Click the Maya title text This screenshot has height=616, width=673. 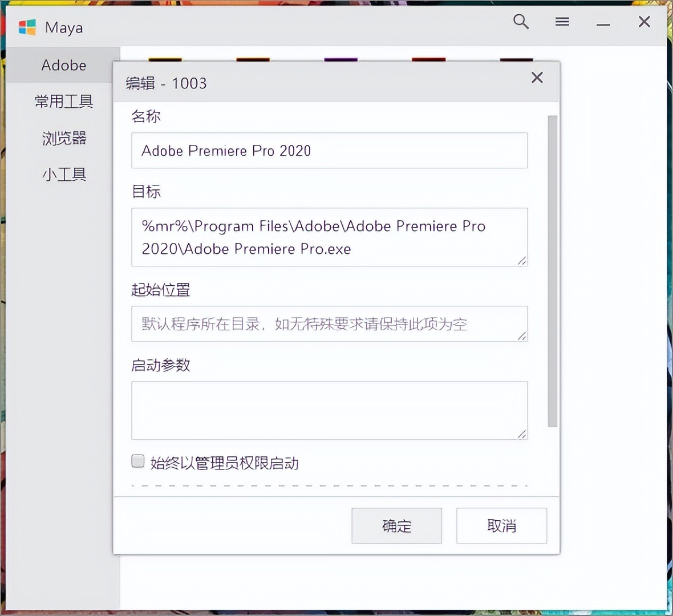coord(63,28)
